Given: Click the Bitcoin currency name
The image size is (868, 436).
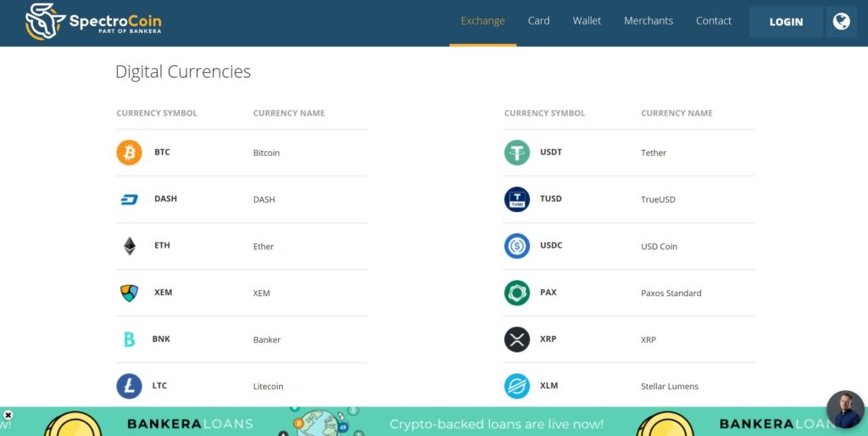Looking at the screenshot, I should pos(266,153).
